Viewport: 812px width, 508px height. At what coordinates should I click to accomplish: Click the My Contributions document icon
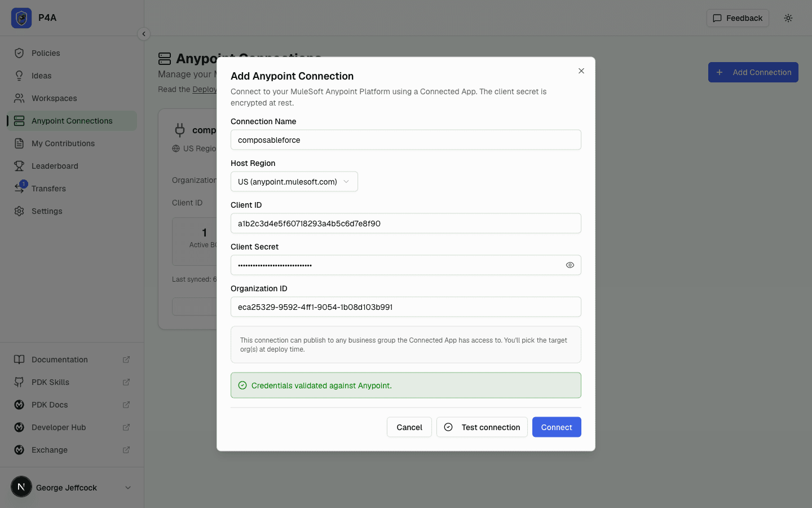click(19, 143)
